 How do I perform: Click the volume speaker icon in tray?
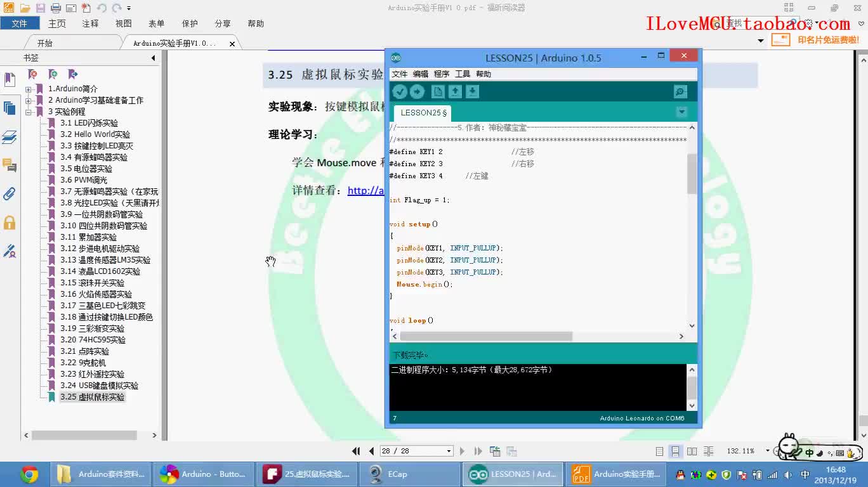point(788,474)
